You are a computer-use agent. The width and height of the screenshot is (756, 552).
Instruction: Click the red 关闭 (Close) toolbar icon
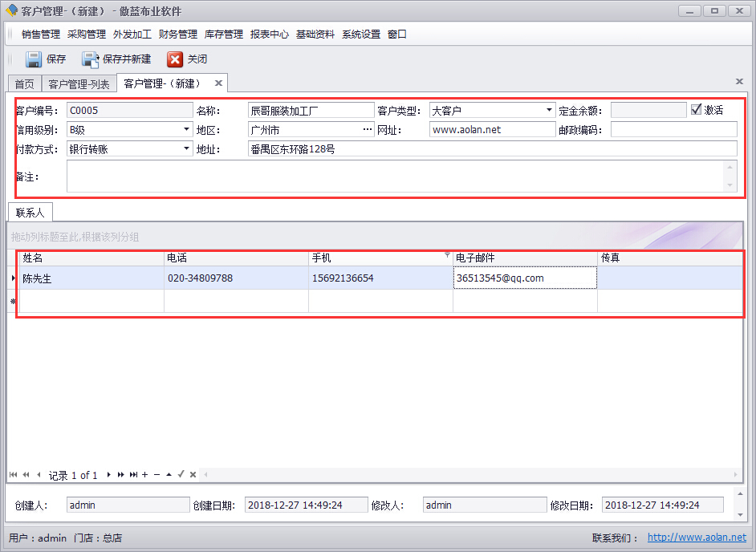coord(175,59)
